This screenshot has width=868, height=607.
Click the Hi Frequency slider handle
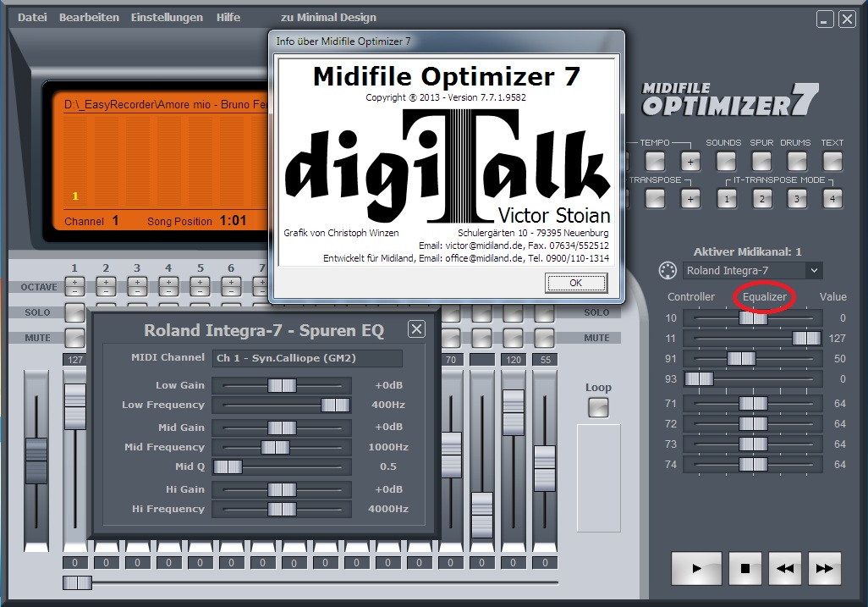point(282,509)
